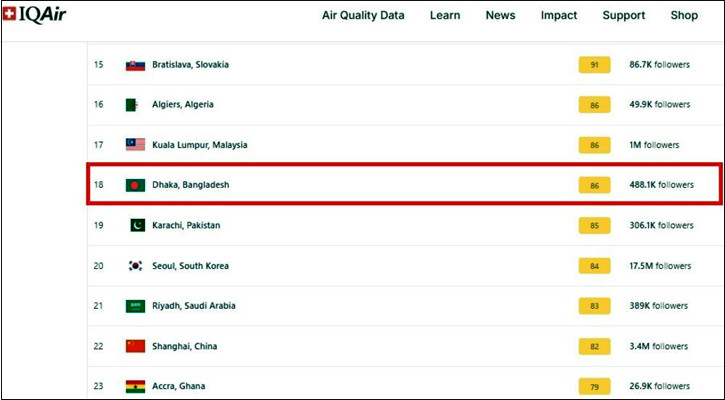The image size is (725, 400).
Task: Open Riyadh, Saudi Arabia link
Action: (x=194, y=306)
